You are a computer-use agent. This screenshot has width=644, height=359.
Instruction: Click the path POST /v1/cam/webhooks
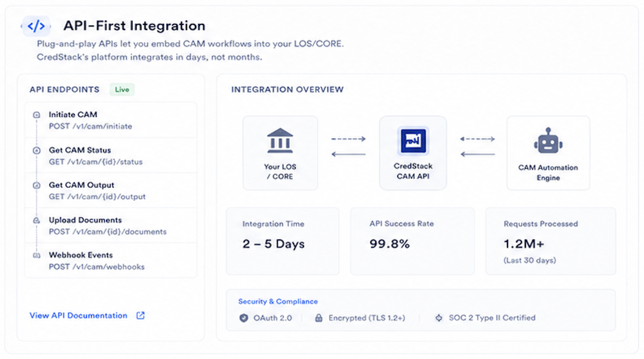point(97,267)
